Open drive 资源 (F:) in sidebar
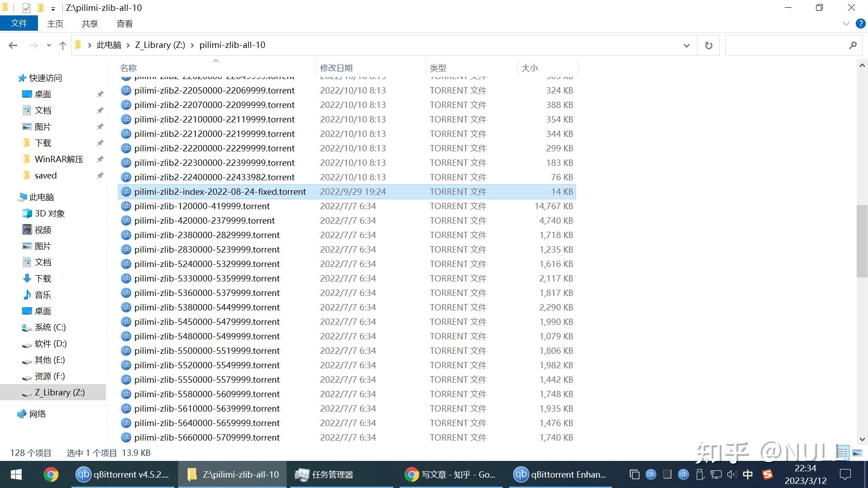This screenshot has width=868, height=488. click(x=49, y=376)
